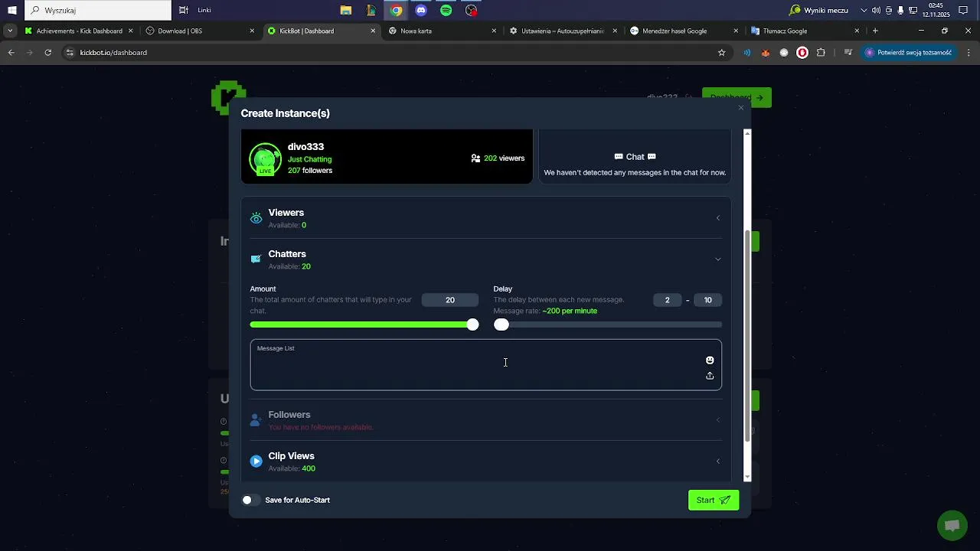Image resolution: width=980 pixels, height=551 pixels.
Task: Click the upload file icon in Message List
Action: point(710,376)
